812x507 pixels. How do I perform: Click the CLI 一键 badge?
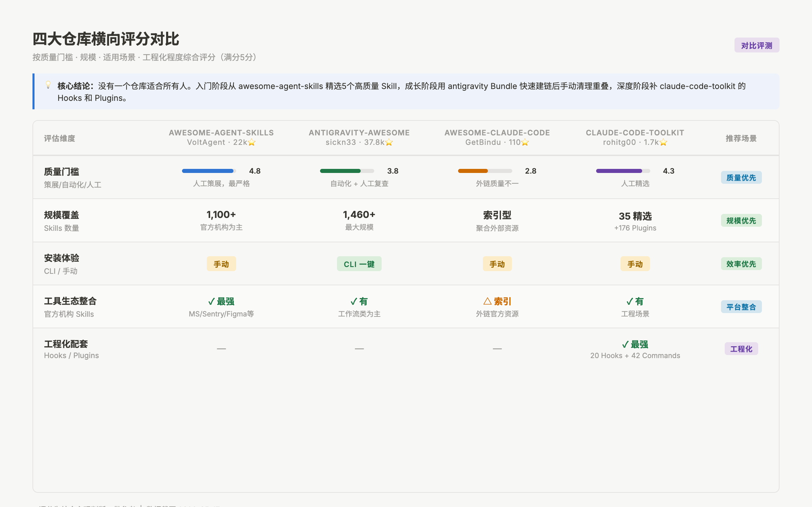pyautogui.click(x=359, y=264)
